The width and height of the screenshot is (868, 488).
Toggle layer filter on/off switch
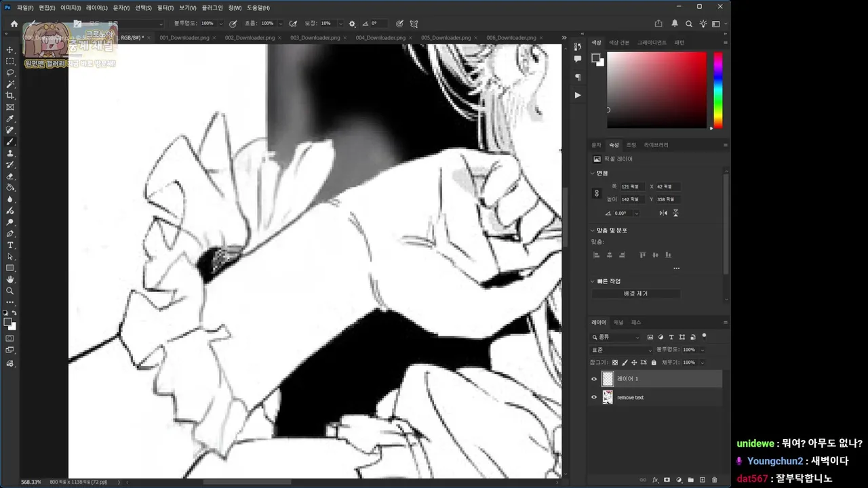(704, 335)
